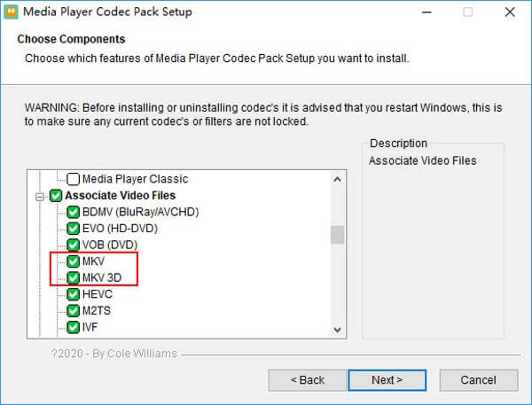The height and width of the screenshot is (405, 532).
Task: Uncheck the BDMV (BluRay/AVCHD) checkbox
Action: 74,212
